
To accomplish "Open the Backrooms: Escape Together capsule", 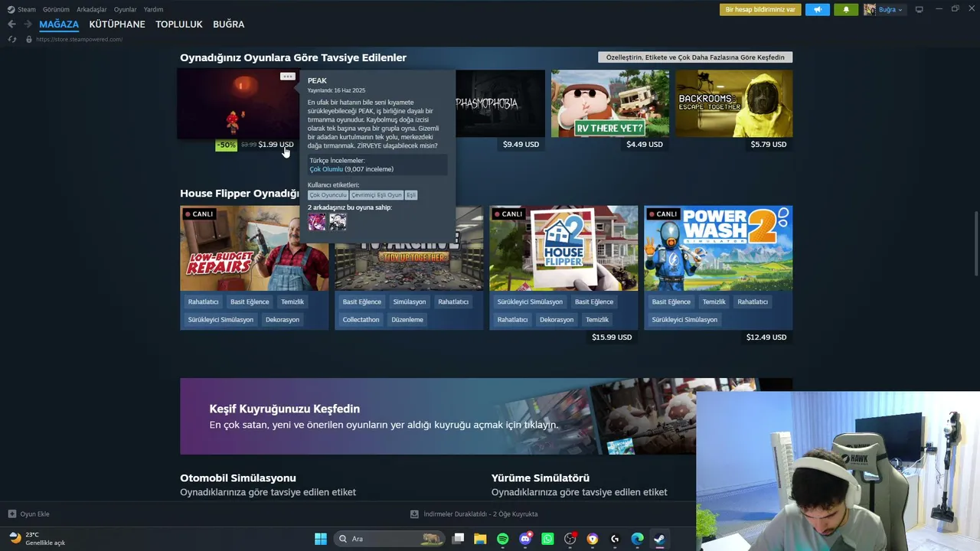I will [x=733, y=104].
